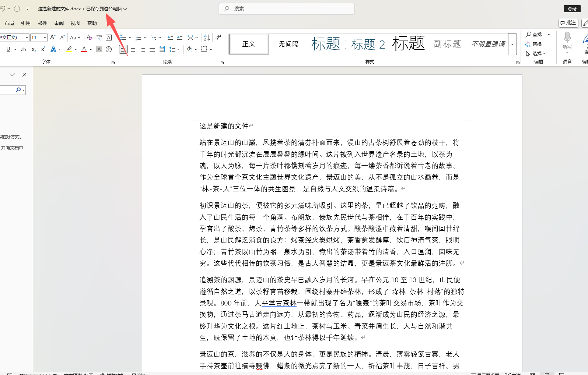Screen dimensions: 588x375
Task: Close the navigation pane
Action: (x=24, y=75)
